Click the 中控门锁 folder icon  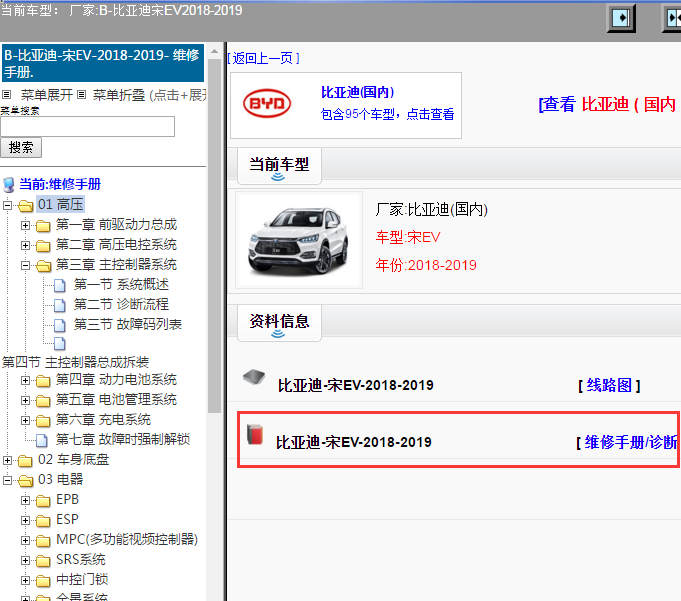(43, 580)
